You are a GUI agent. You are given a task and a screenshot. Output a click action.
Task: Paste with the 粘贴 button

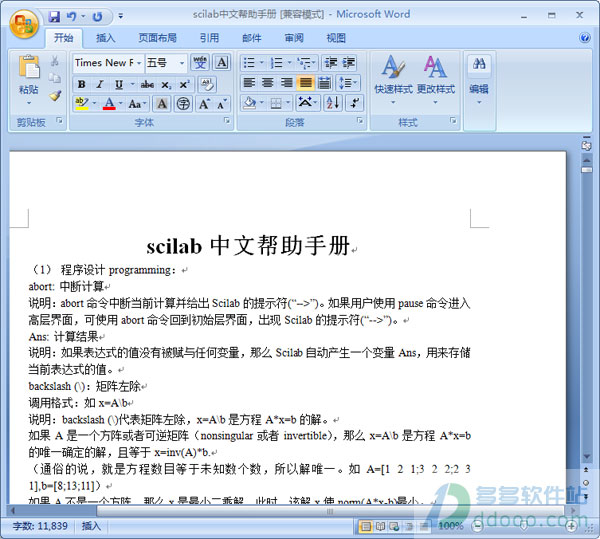pos(29,78)
